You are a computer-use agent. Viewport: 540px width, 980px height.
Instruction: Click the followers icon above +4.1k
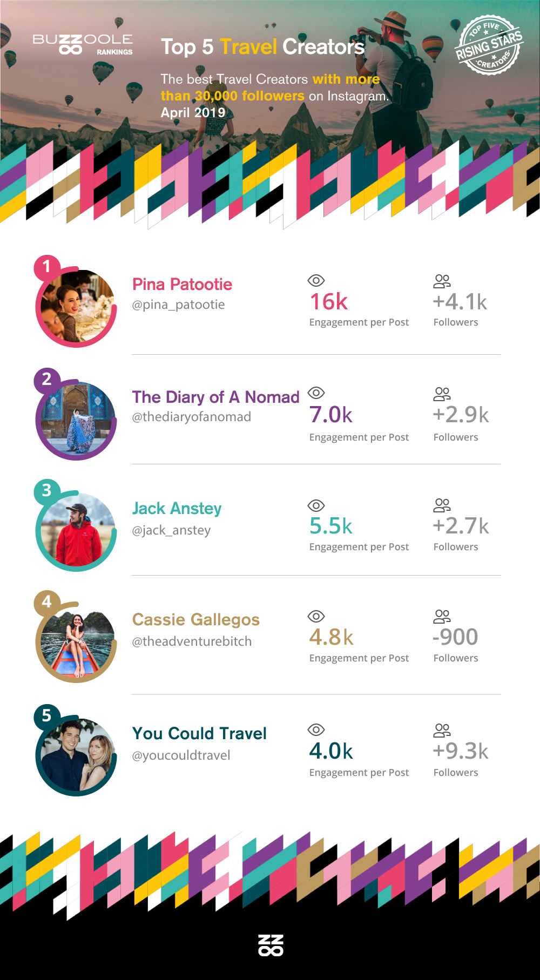[x=442, y=281]
